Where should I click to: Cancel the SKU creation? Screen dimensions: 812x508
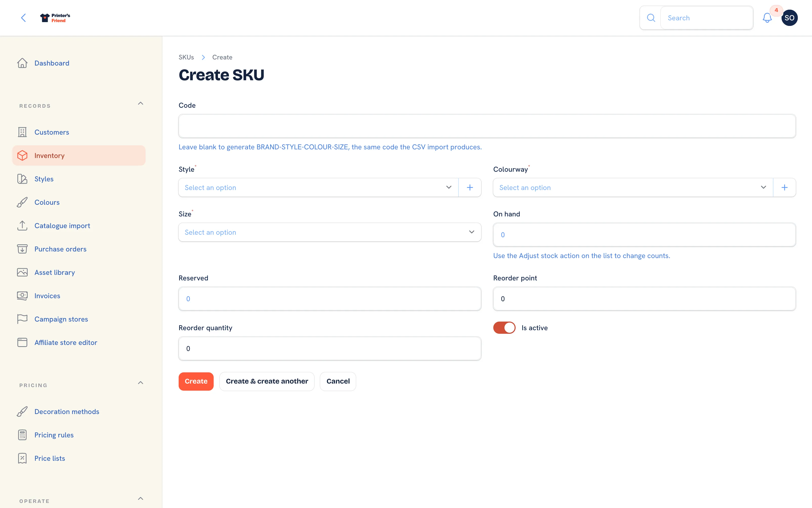click(x=338, y=381)
